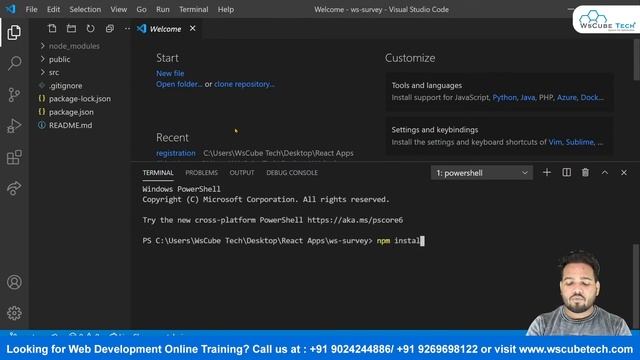The height and width of the screenshot is (360, 640).
Task: Kill terminal with trash icon
Action: (585, 173)
